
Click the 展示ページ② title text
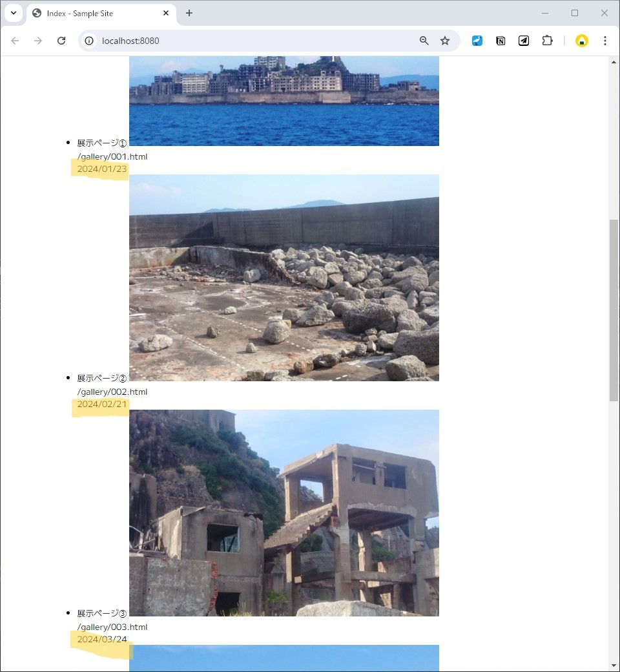(x=102, y=378)
